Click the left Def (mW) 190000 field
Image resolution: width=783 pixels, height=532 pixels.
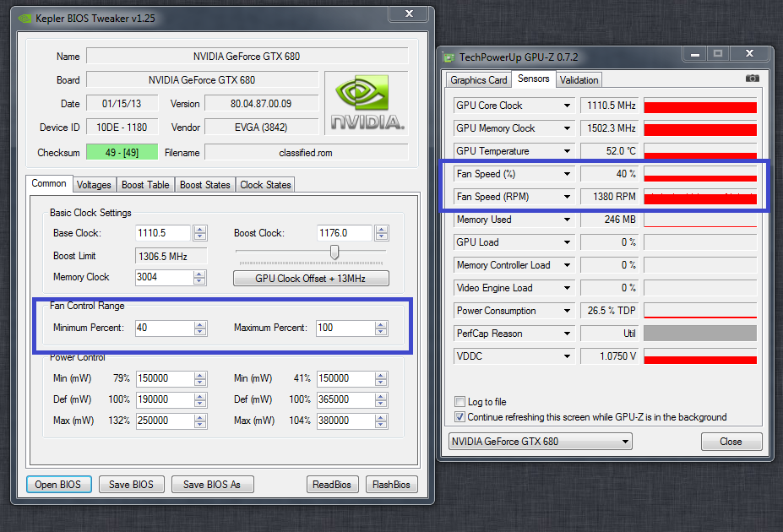[165, 399]
